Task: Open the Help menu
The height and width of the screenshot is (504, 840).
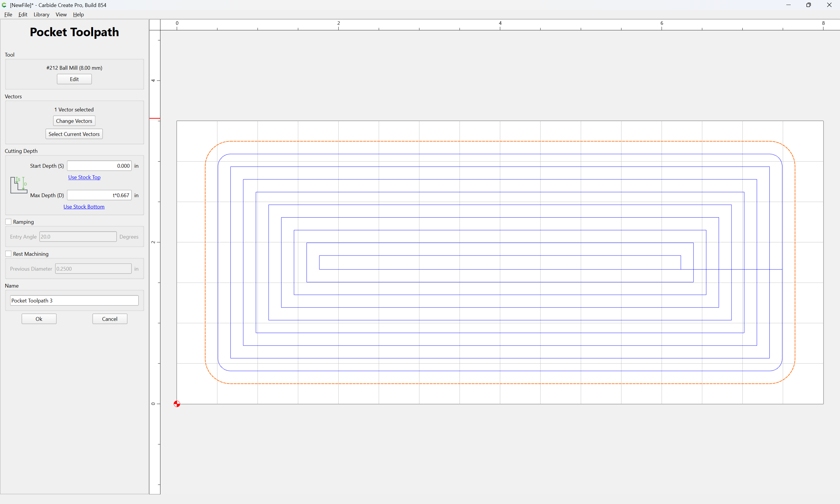Action: click(x=78, y=15)
